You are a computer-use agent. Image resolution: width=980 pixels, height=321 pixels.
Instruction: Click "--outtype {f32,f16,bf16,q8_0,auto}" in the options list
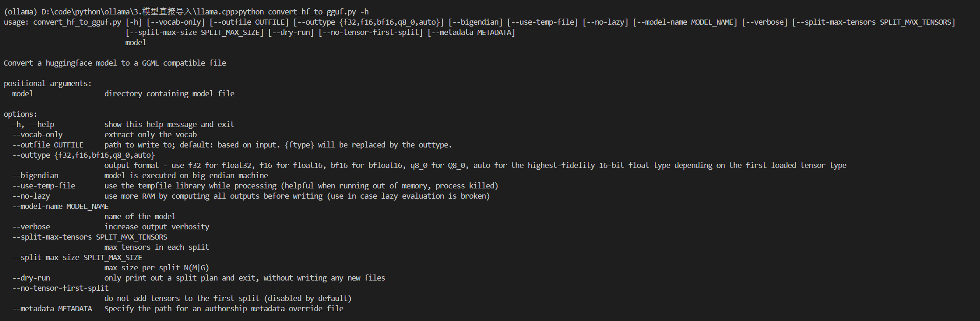[x=83, y=155]
